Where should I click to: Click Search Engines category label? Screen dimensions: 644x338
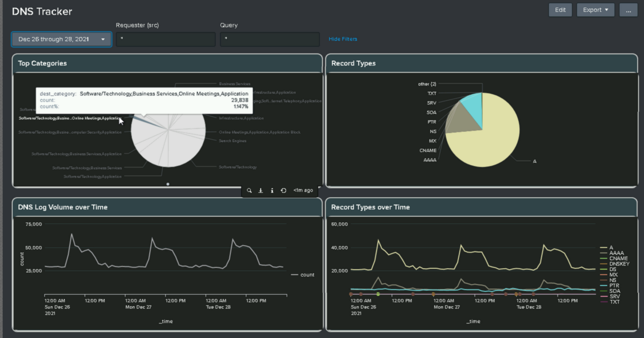pos(232,141)
